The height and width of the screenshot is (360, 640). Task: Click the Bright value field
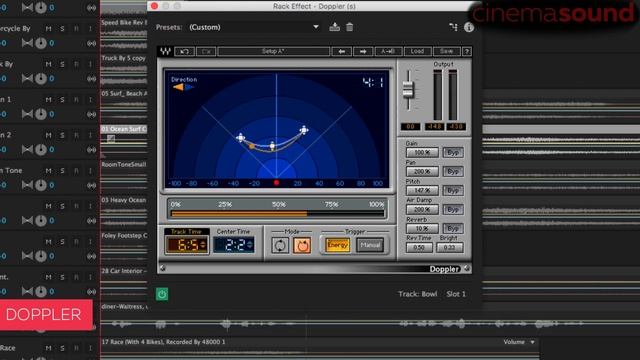pyautogui.click(x=449, y=247)
